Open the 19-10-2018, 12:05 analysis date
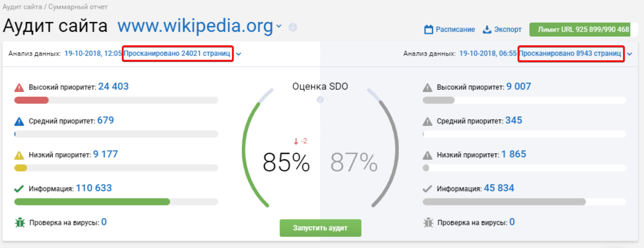The height and width of the screenshot is (248, 644). 93,54
